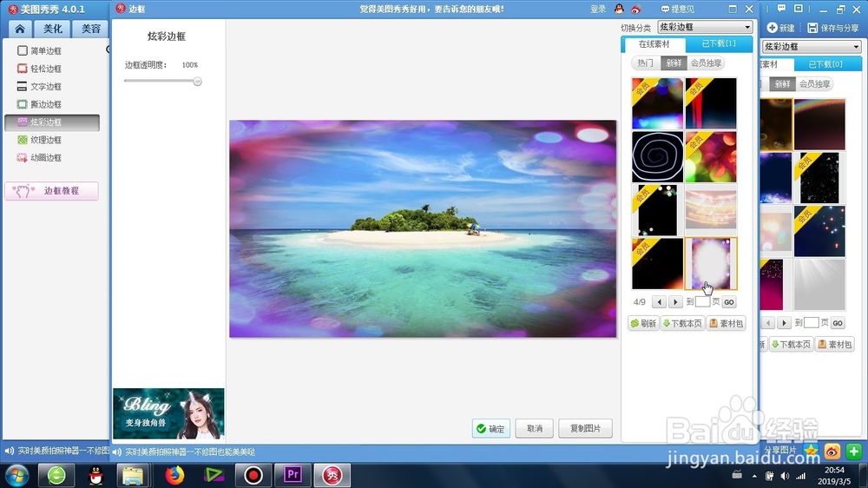Click the 下载本页 button in dialog

[x=682, y=324]
